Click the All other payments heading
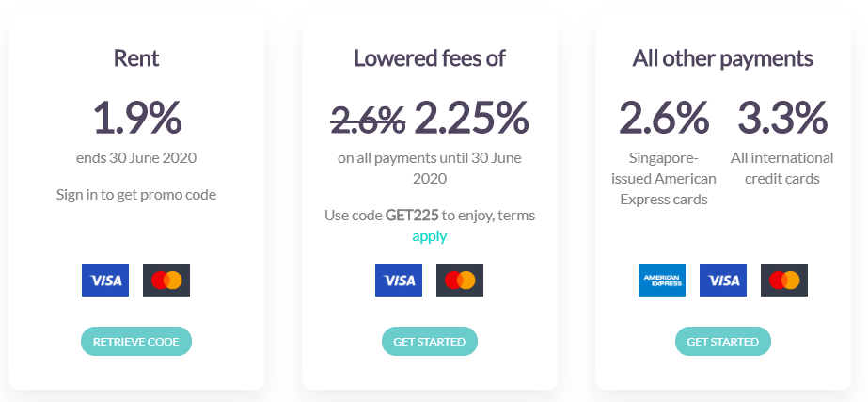The height and width of the screenshot is (402, 868). coord(723,58)
